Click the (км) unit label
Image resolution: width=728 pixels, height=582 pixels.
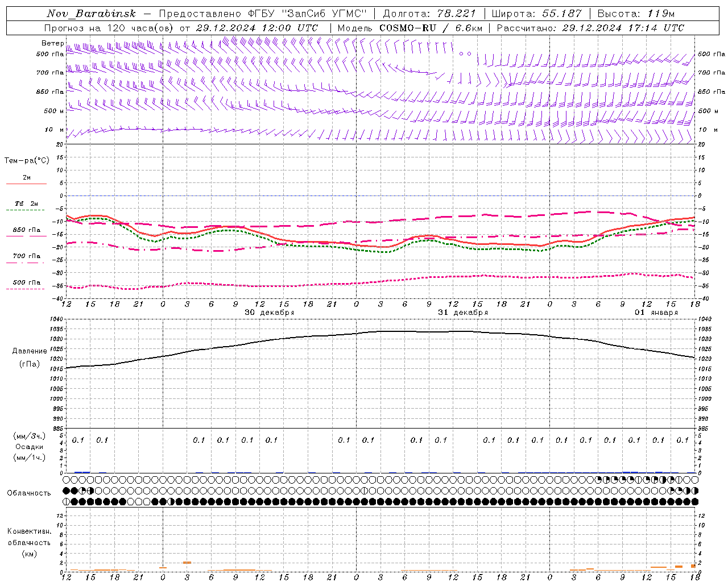[29, 554]
